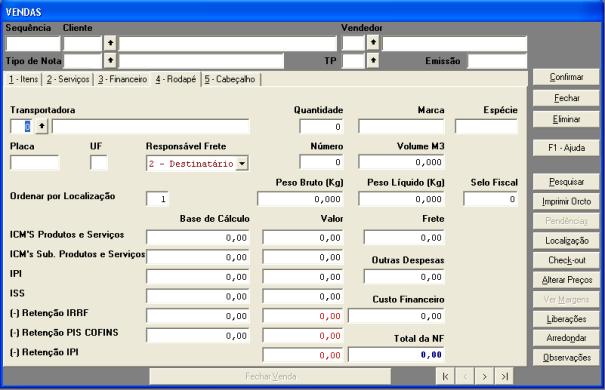Focus the Transportadora code field

[21, 127]
